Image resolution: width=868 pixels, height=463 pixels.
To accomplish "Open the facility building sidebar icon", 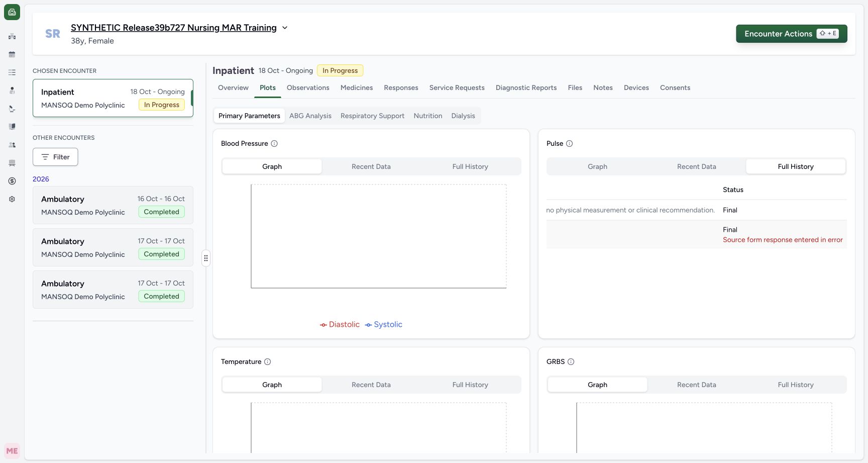I will tap(12, 36).
